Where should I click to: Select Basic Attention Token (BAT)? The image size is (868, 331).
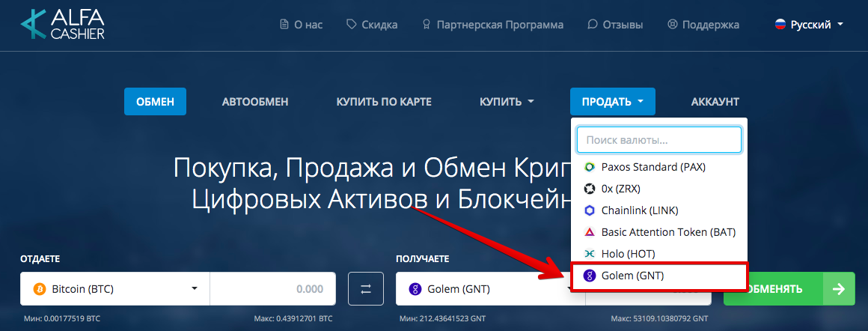tap(667, 232)
